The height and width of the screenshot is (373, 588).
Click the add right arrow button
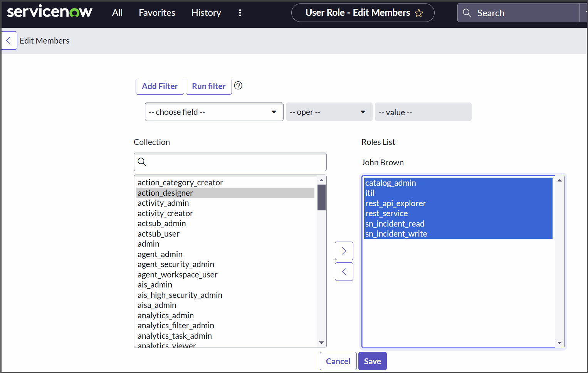(x=344, y=251)
